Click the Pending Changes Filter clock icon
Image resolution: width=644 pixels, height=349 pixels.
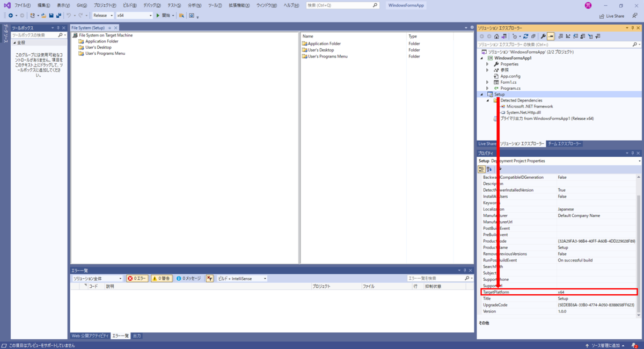515,37
